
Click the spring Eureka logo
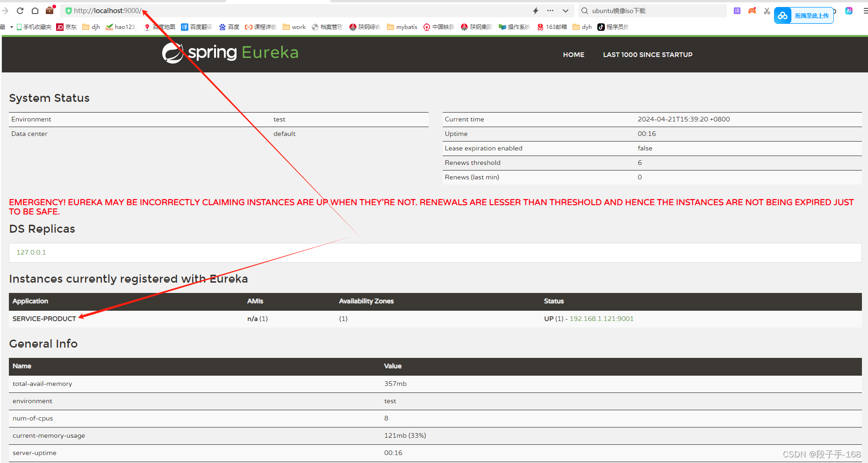[230, 53]
